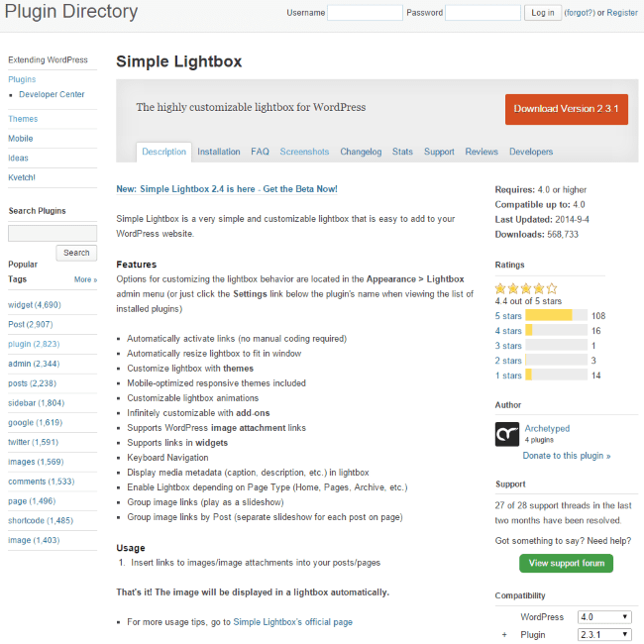Switch to the Installation tab

click(219, 152)
